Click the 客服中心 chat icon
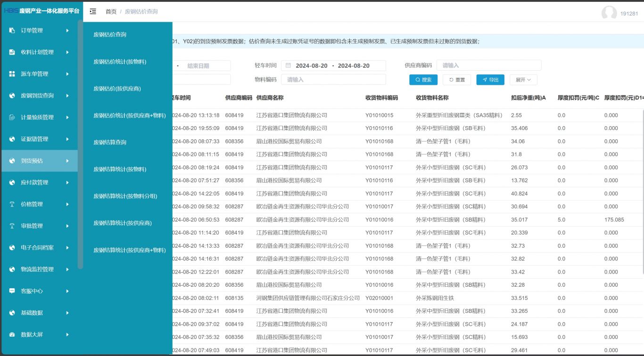Image resolution: width=644 pixels, height=356 pixels. coord(12,291)
